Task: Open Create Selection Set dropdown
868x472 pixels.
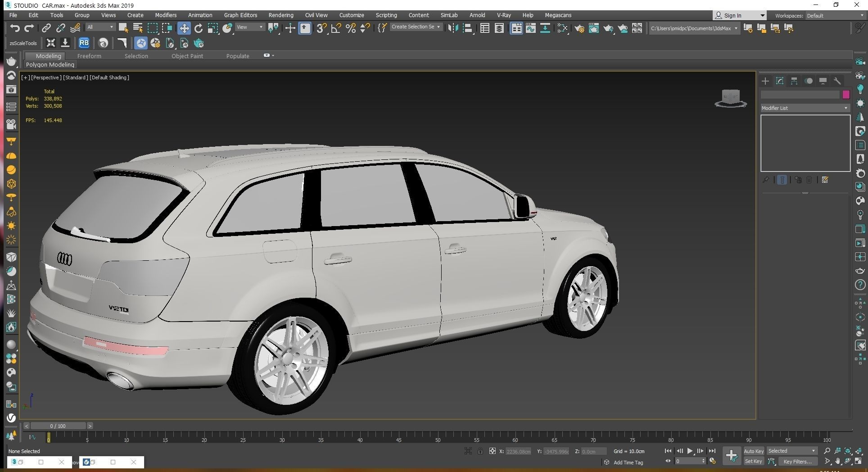Action: pyautogui.click(x=416, y=27)
